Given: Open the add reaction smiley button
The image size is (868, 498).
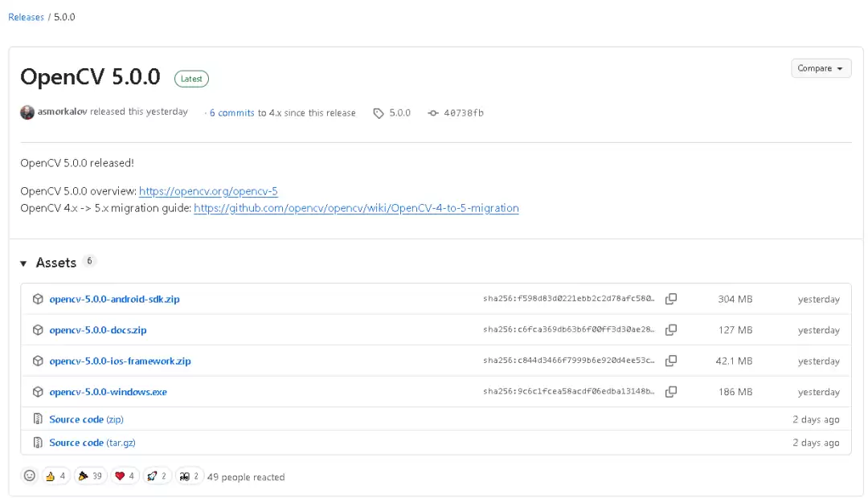Looking at the screenshot, I should coord(30,476).
